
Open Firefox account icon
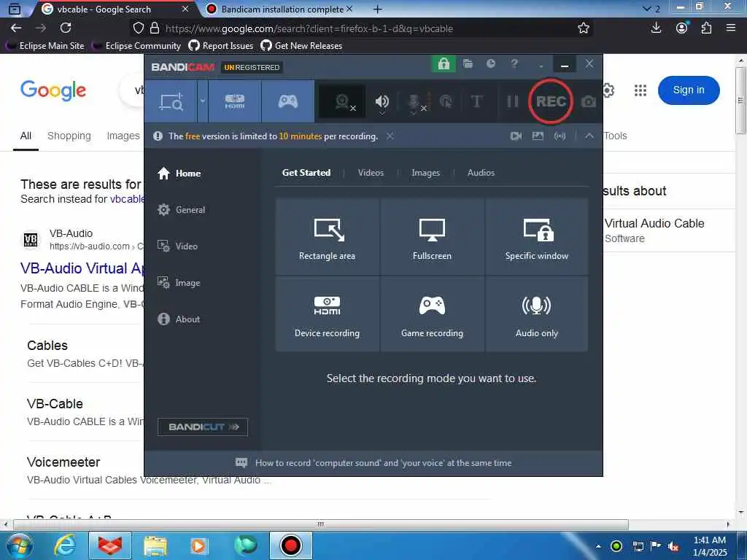tap(682, 28)
